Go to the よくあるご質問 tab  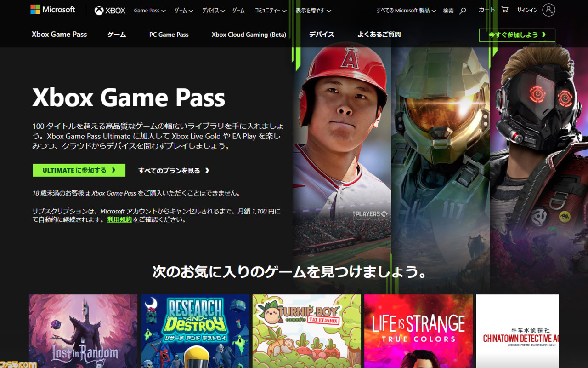pos(379,34)
